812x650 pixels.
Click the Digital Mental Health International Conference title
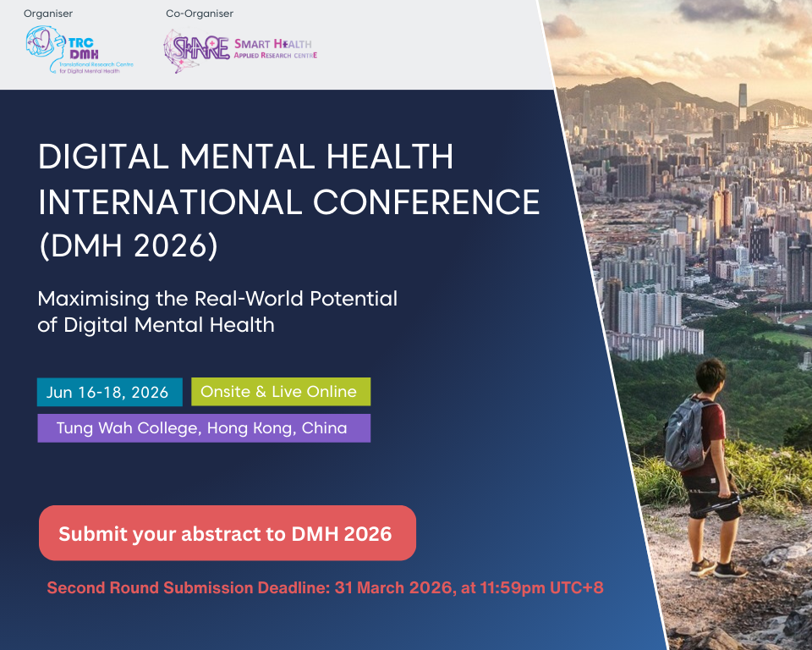[x=289, y=201]
